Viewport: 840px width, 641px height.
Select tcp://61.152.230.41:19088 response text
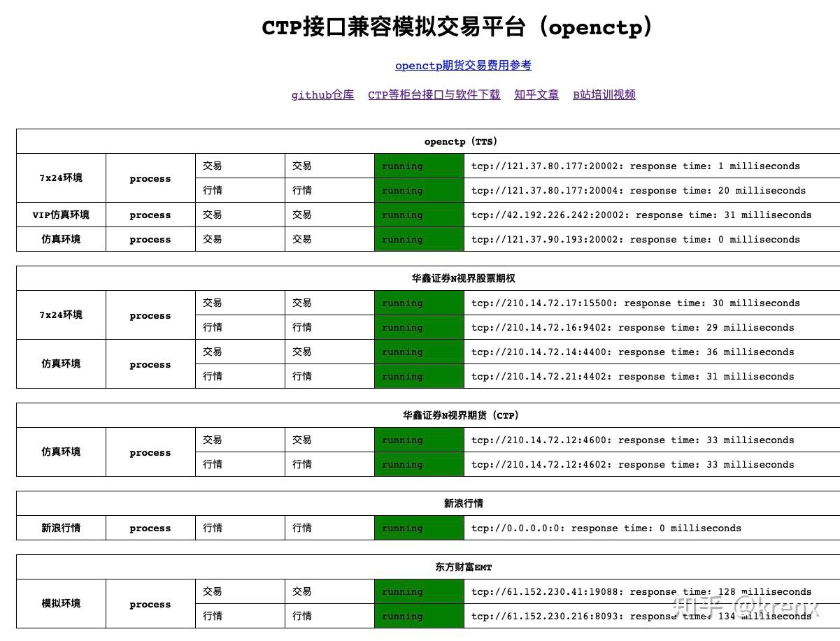(641, 591)
